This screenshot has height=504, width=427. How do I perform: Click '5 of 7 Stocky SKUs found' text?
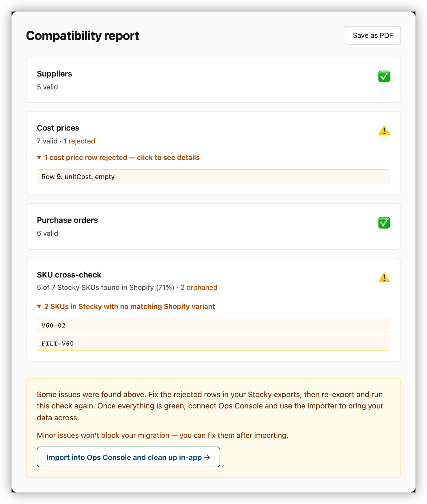click(x=106, y=288)
